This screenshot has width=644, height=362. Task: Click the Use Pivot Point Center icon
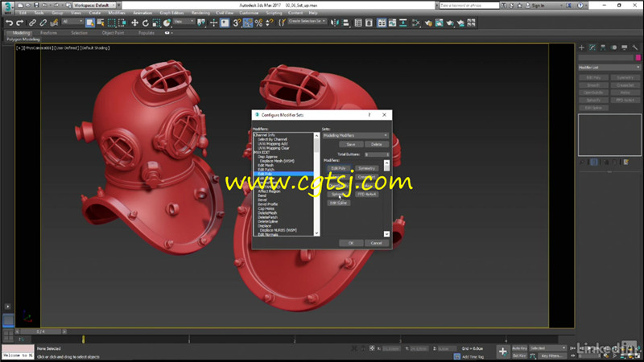point(201,23)
